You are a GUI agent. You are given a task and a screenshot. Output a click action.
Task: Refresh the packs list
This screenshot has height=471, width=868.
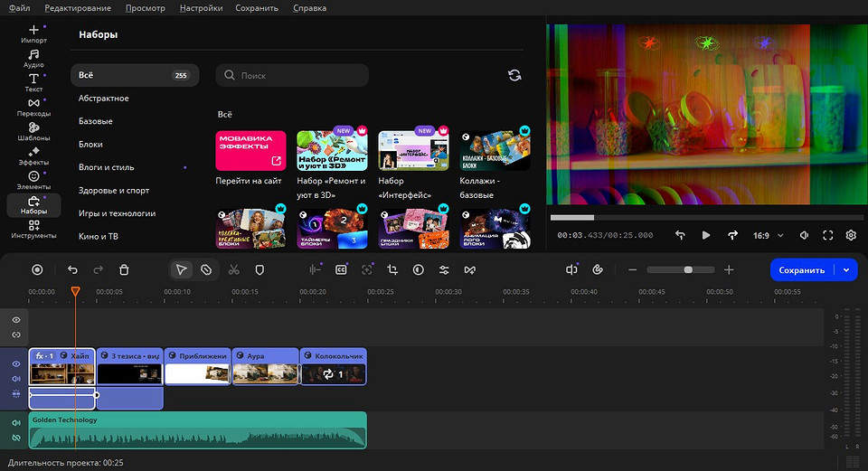tap(514, 75)
